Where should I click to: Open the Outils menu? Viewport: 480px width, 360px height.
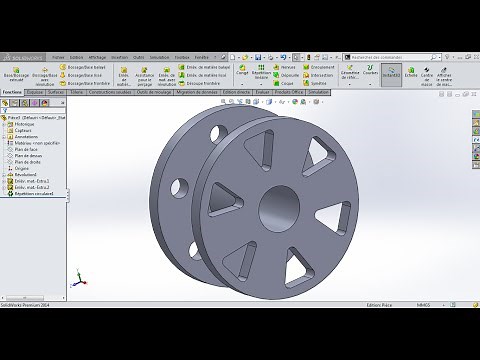point(139,57)
